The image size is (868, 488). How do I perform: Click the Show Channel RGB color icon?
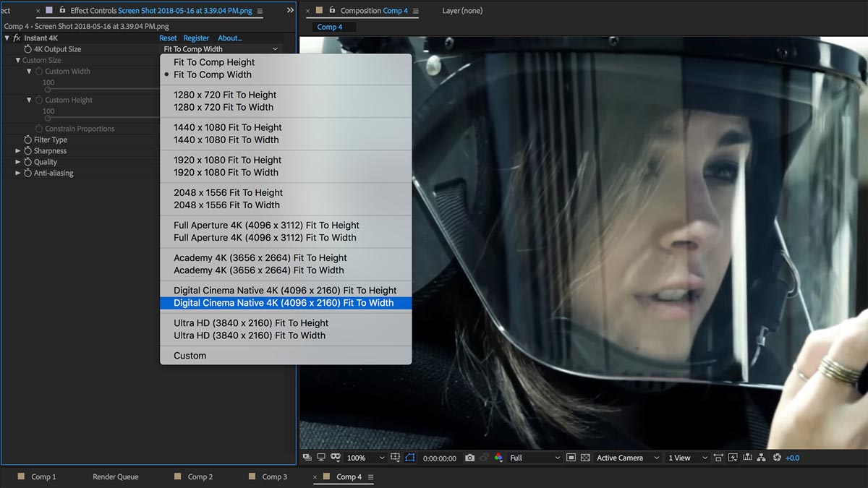click(498, 458)
